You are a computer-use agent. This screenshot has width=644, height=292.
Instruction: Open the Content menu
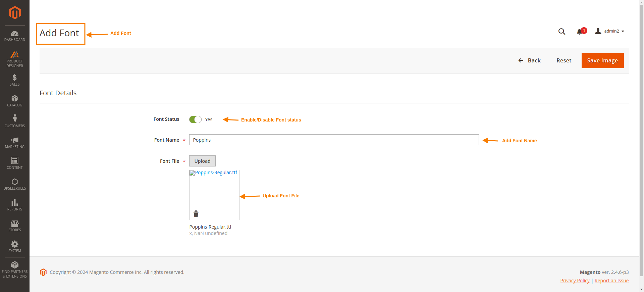click(x=15, y=163)
